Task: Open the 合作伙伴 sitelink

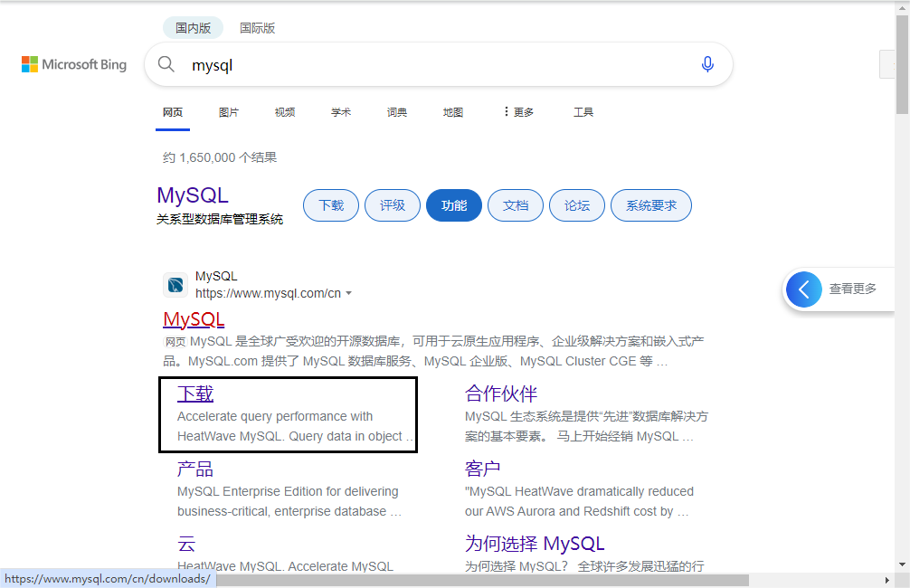Action: 501,394
